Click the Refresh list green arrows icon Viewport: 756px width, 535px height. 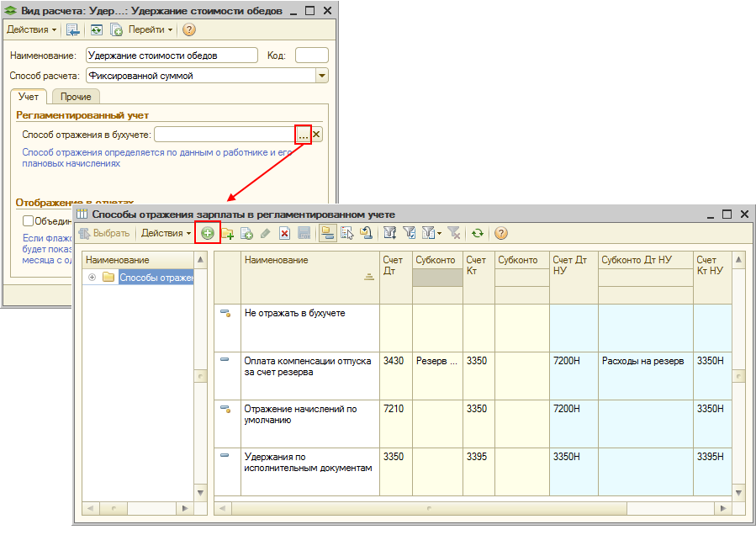pyautogui.click(x=478, y=233)
